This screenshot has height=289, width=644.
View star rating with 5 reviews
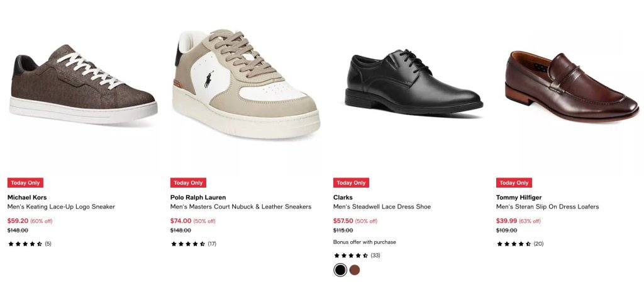point(30,244)
